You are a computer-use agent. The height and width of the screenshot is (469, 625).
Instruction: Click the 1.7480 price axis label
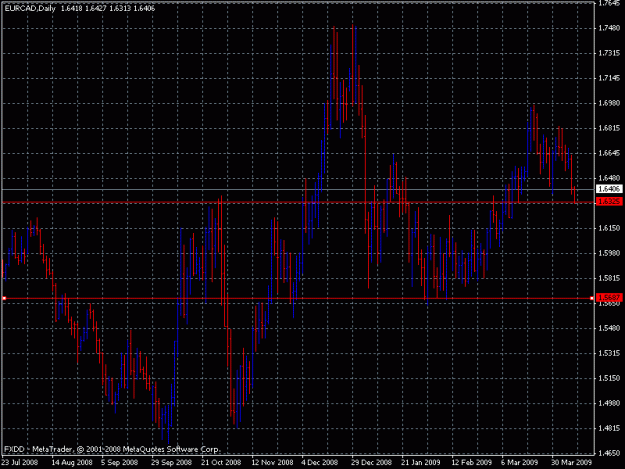coord(609,28)
